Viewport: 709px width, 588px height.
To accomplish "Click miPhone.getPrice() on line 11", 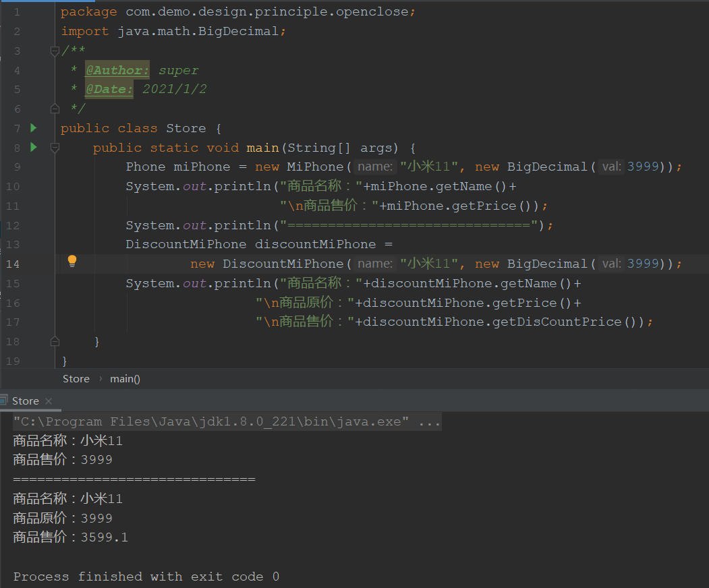I will [460, 206].
